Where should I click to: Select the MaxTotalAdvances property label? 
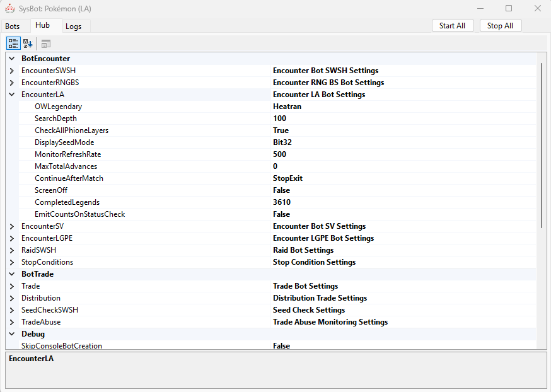pos(66,166)
